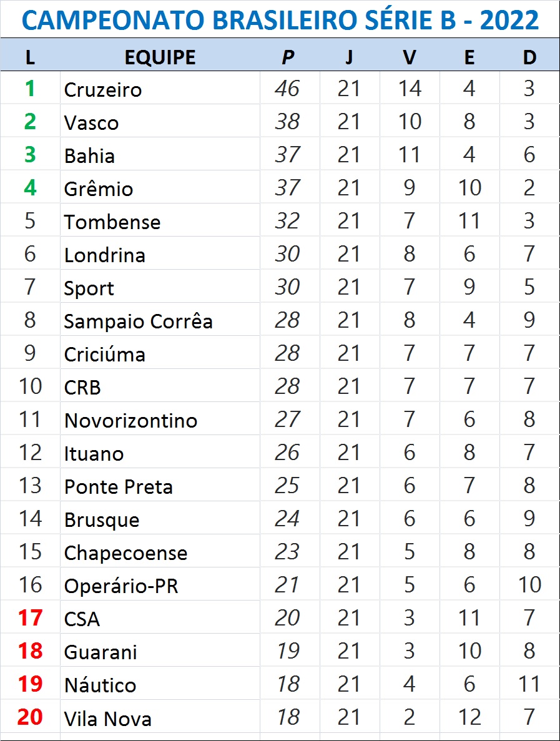Select the Grêmio team cell

point(160,188)
